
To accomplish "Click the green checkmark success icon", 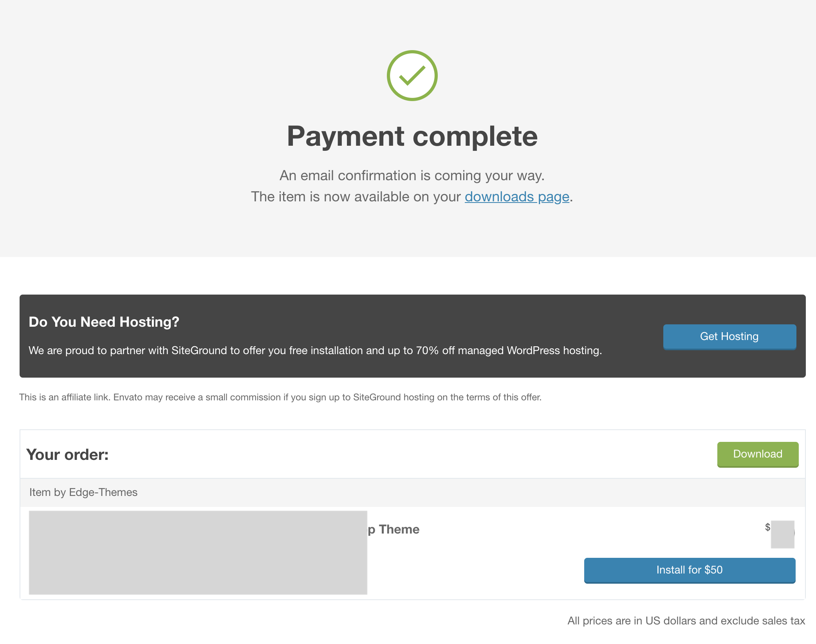I will coord(412,76).
